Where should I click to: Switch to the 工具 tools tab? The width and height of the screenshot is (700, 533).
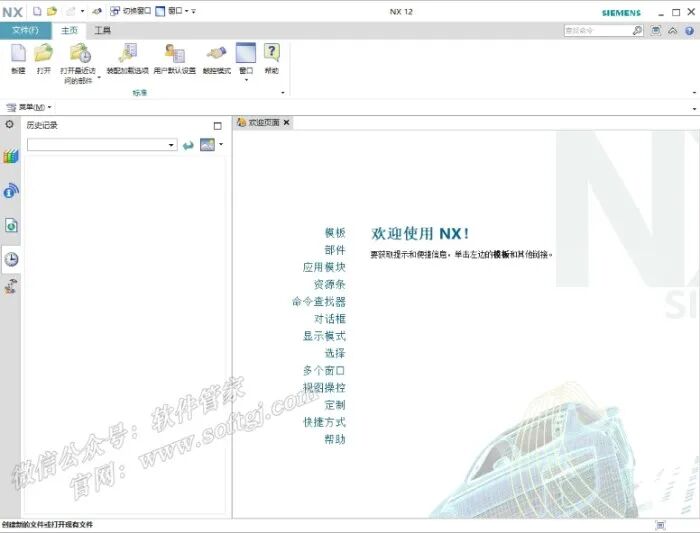(x=102, y=30)
